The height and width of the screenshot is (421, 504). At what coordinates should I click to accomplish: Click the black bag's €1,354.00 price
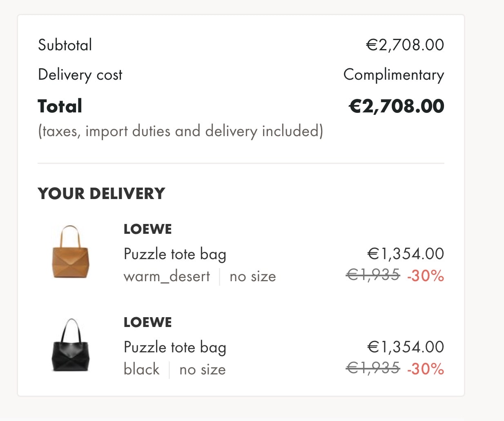point(405,347)
